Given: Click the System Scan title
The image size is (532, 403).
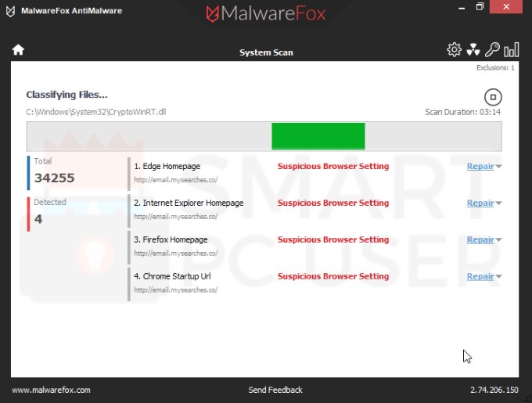Looking at the screenshot, I should [x=266, y=52].
